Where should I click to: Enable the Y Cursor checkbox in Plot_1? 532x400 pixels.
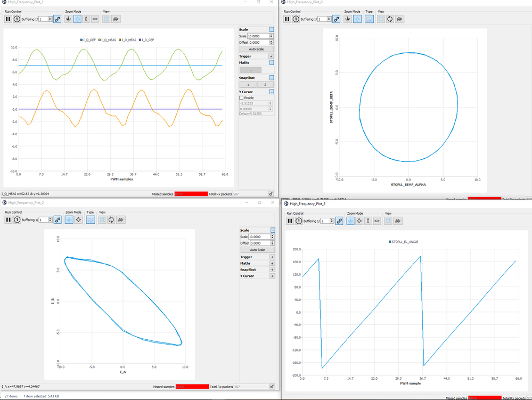[241, 97]
